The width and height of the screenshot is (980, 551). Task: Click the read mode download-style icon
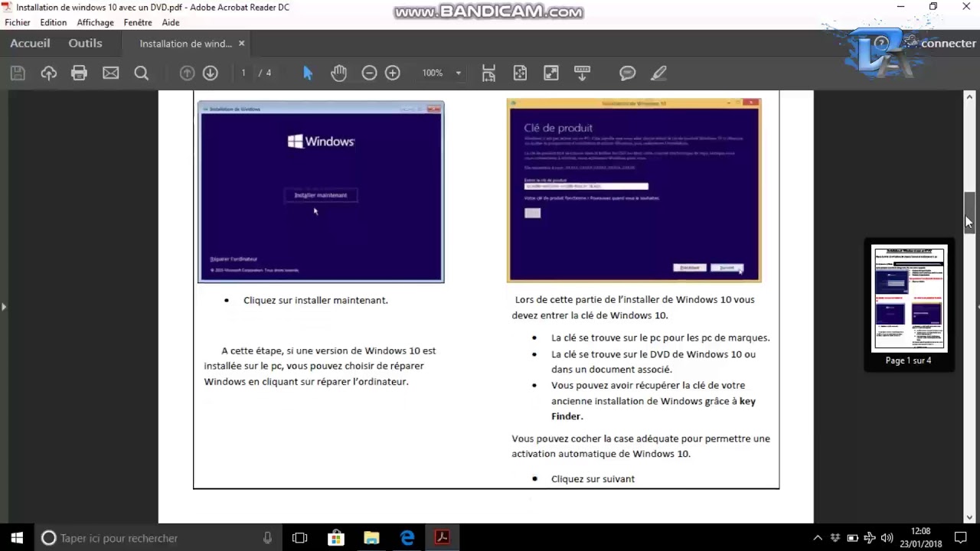(x=582, y=73)
